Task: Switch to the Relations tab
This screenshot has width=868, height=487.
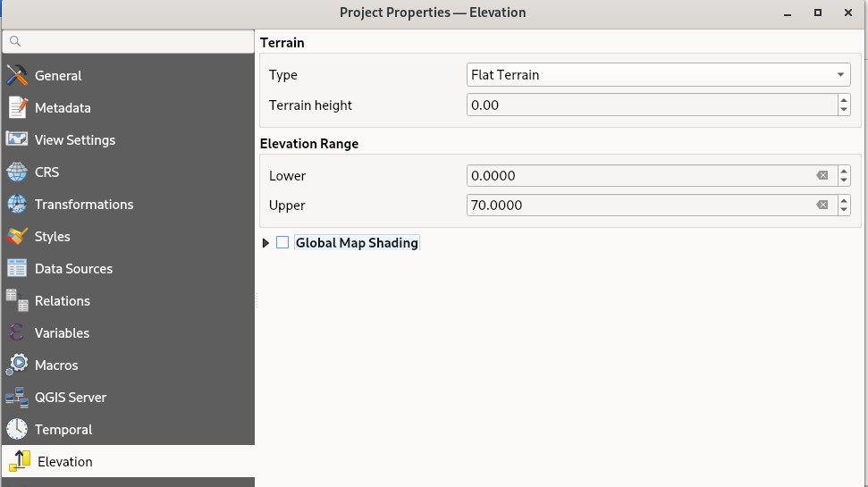Action: [x=62, y=301]
